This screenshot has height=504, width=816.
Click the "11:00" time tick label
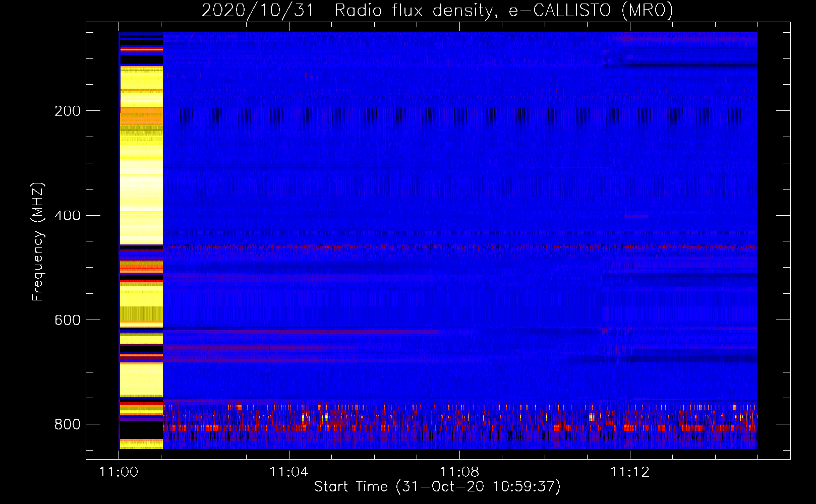pyautogui.click(x=119, y=472)
